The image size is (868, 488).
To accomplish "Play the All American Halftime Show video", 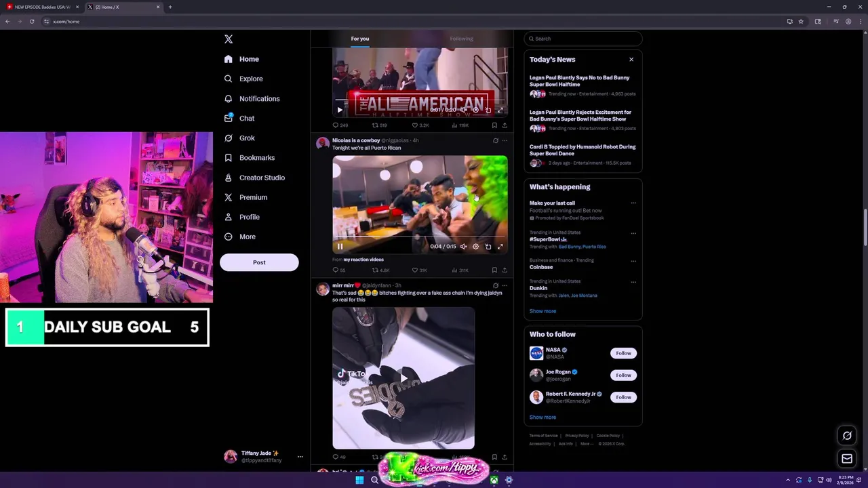I will (x=340, y=110).
